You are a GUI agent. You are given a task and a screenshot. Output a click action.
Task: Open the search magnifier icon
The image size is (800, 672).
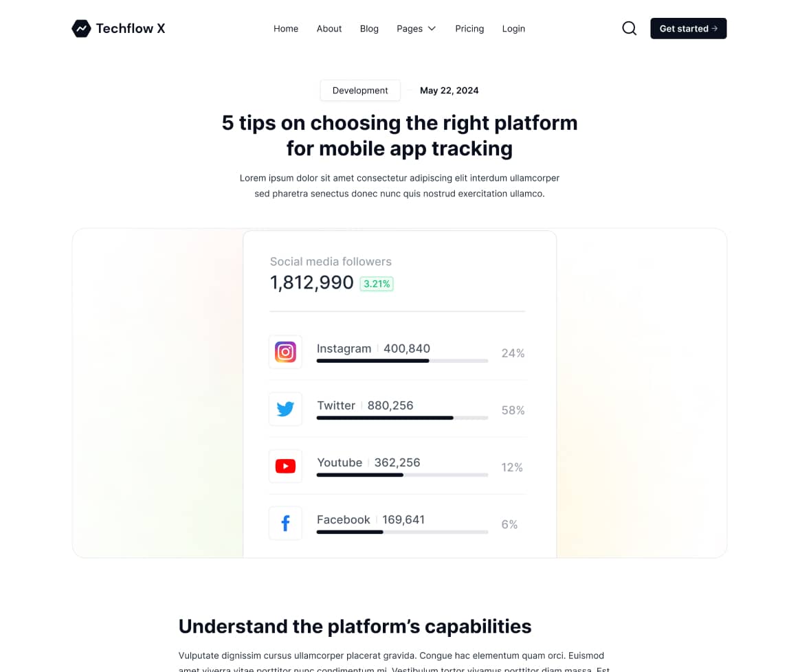pos(629,28)
